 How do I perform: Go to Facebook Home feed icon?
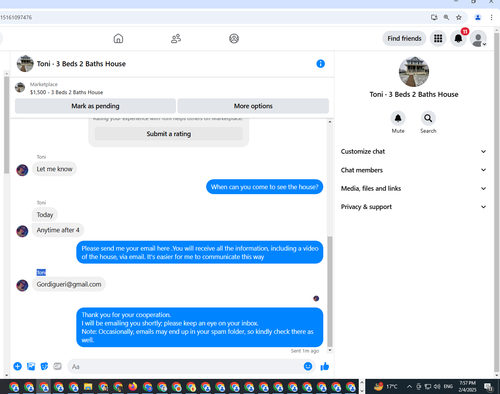coord(118,38)
